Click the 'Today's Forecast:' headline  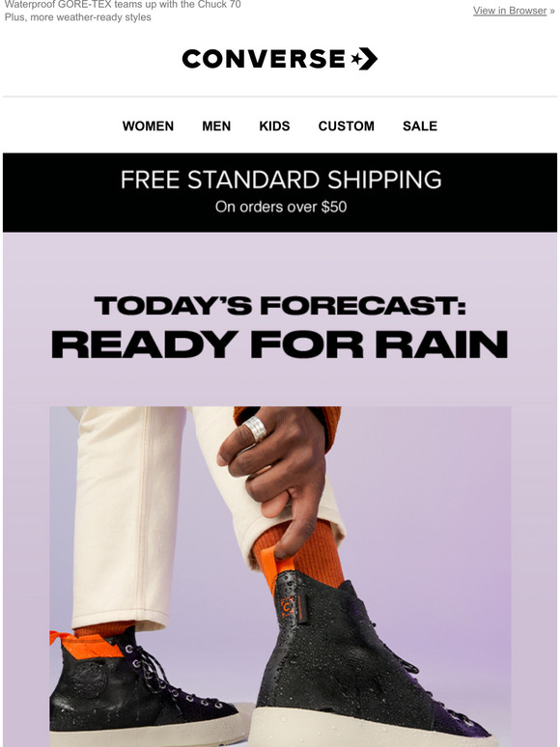pos(280,305)
